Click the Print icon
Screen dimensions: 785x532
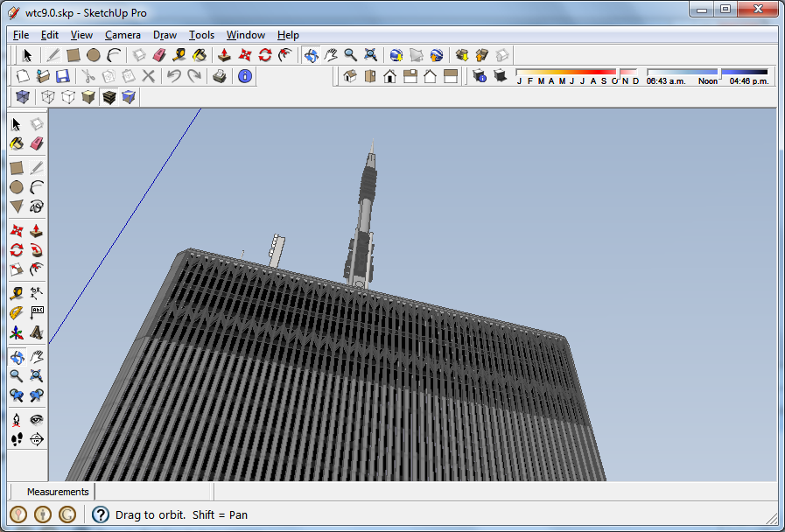tap(220, 76)
